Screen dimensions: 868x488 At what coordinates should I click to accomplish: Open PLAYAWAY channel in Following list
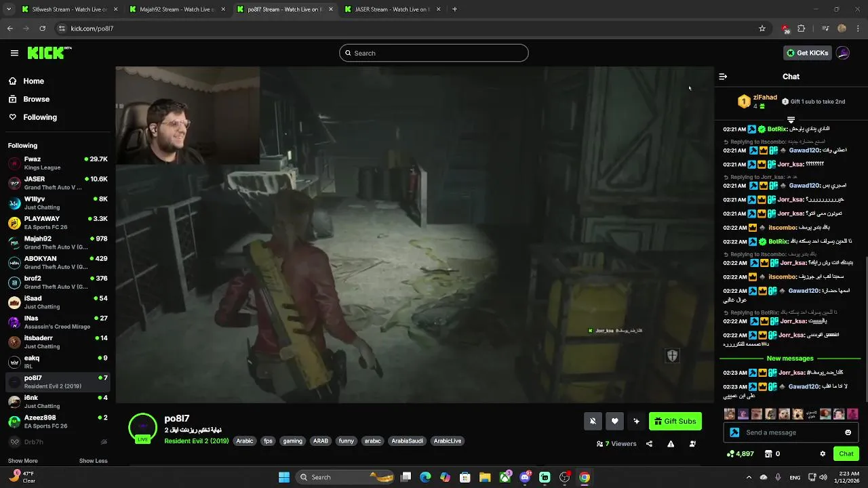tap(57, 223)
